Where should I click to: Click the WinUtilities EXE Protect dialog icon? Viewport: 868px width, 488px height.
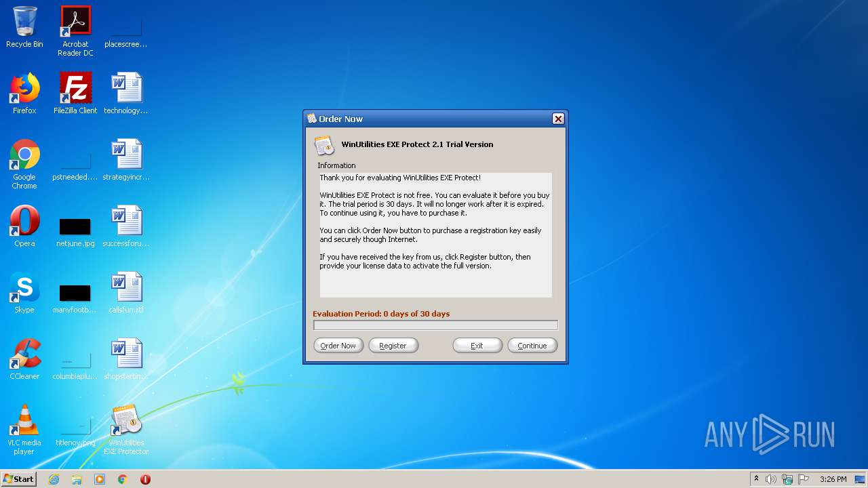[325, 145]
